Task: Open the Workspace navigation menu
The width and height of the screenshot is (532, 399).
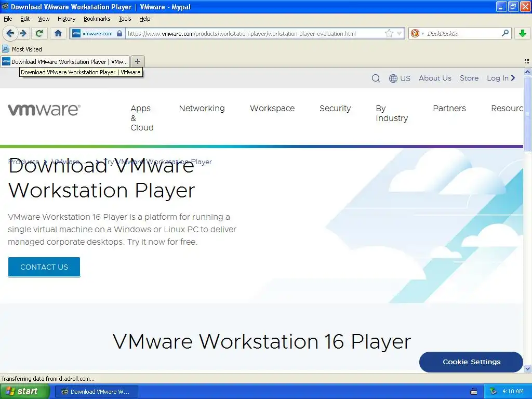Action: [272, 108]
